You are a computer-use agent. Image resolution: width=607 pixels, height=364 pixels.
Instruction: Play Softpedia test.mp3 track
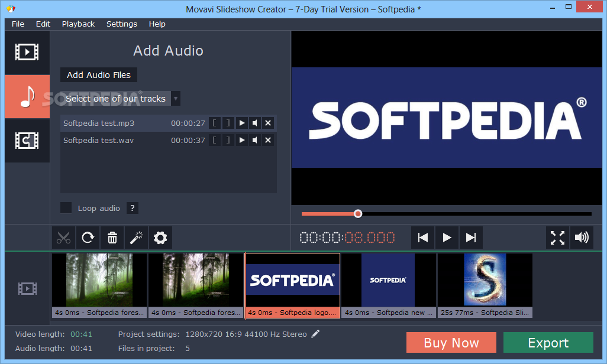(241, 123)
